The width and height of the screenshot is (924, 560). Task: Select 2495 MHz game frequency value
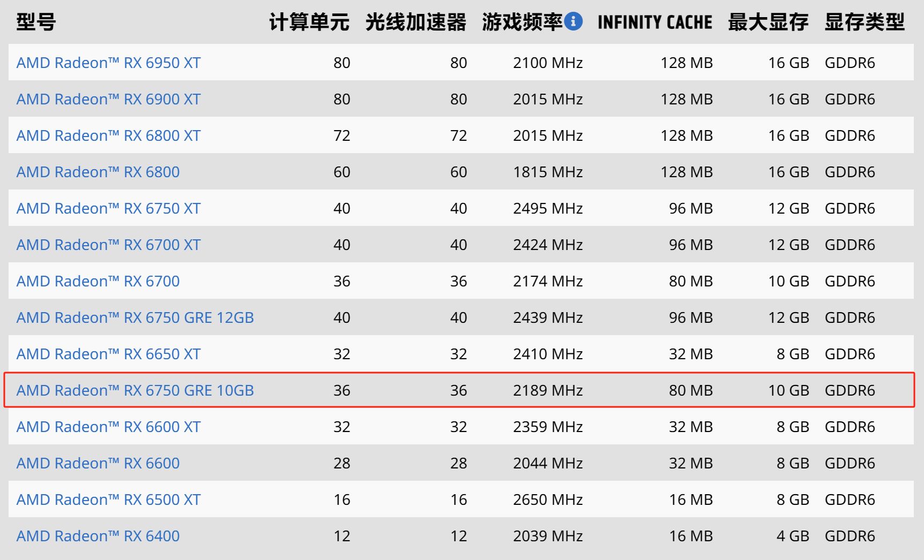(548, 208)
